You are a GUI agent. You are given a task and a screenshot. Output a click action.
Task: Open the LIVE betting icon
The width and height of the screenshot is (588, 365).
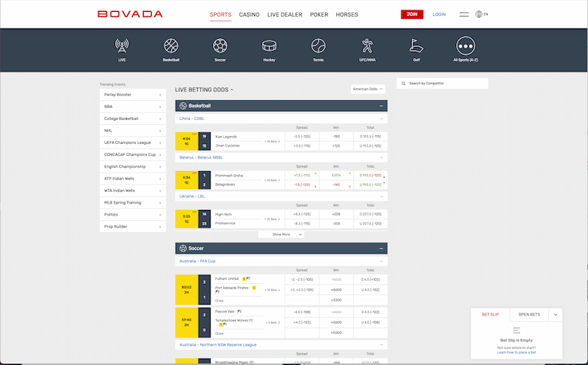[x=122, y=46]
